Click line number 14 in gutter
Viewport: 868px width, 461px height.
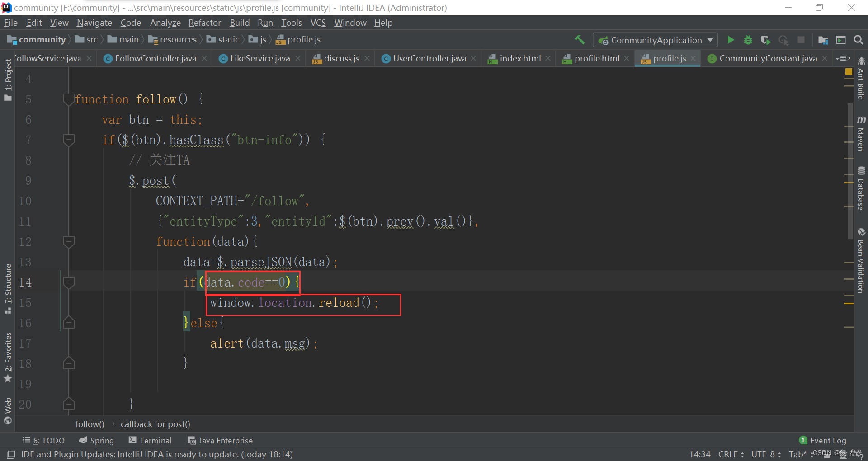point(25,282)
